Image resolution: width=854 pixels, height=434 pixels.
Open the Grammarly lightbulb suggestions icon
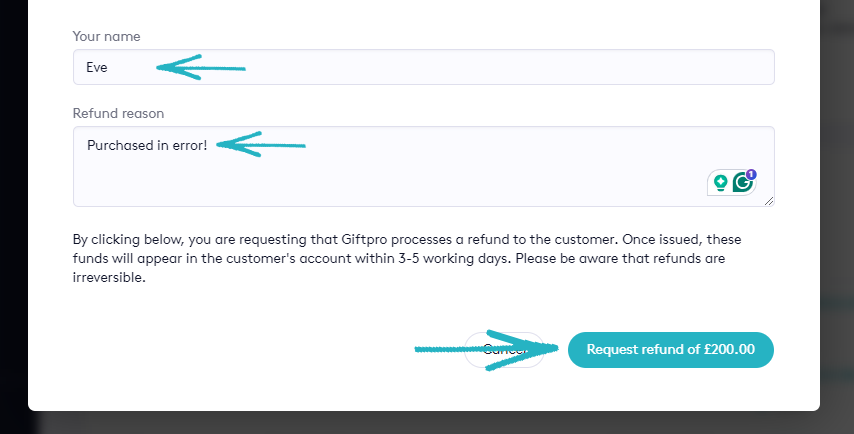point(719,183)
